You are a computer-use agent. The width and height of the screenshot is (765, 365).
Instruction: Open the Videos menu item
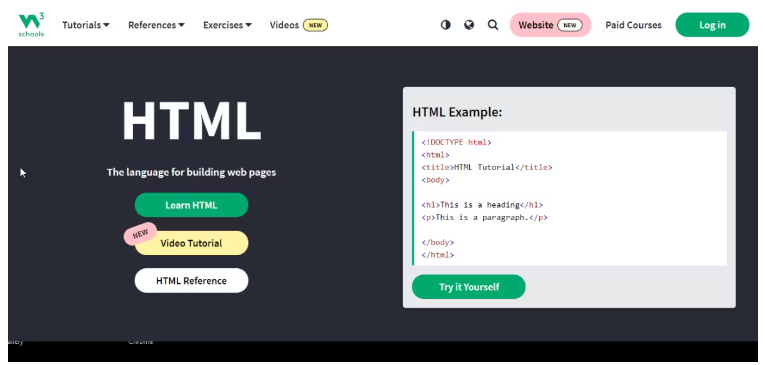(x=284, y=25)
